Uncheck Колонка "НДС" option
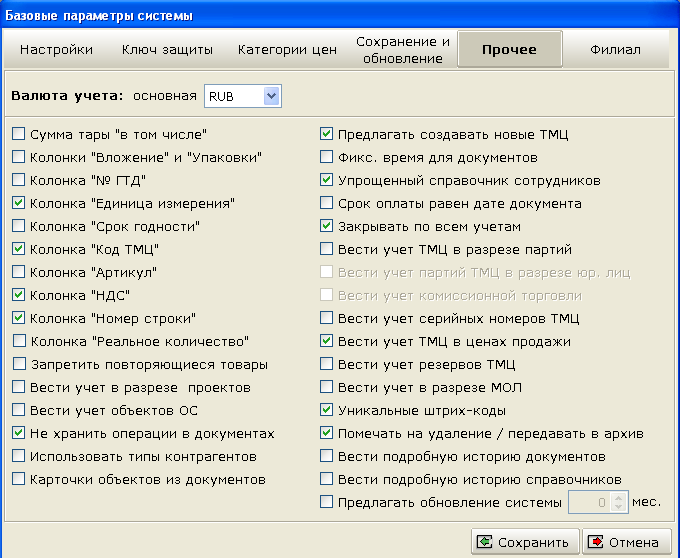680x558 pixels. pos(18,295)
